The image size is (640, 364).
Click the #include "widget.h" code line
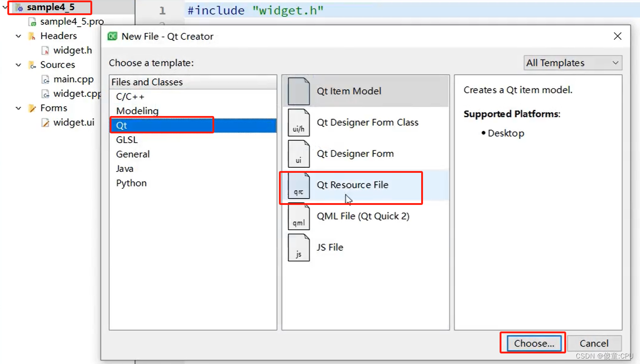[x=256, y=10]
